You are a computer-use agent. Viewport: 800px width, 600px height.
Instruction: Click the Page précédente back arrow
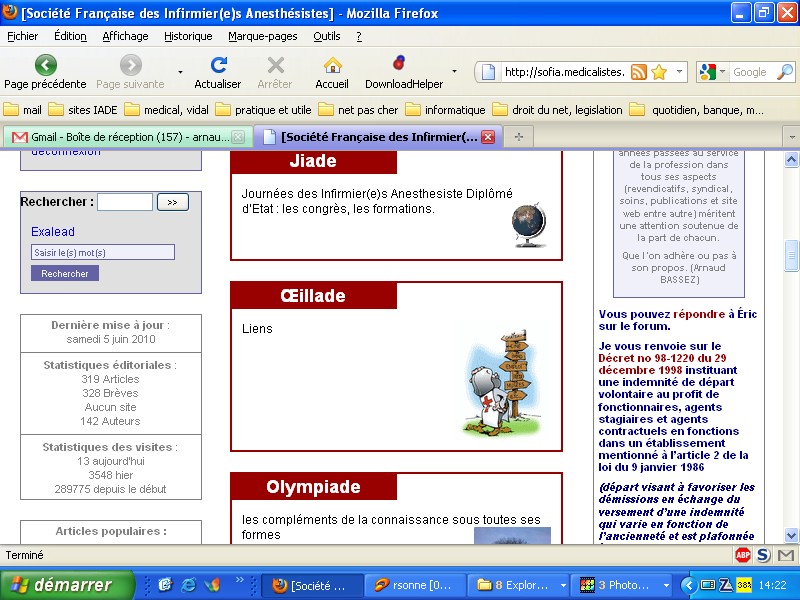46,66
